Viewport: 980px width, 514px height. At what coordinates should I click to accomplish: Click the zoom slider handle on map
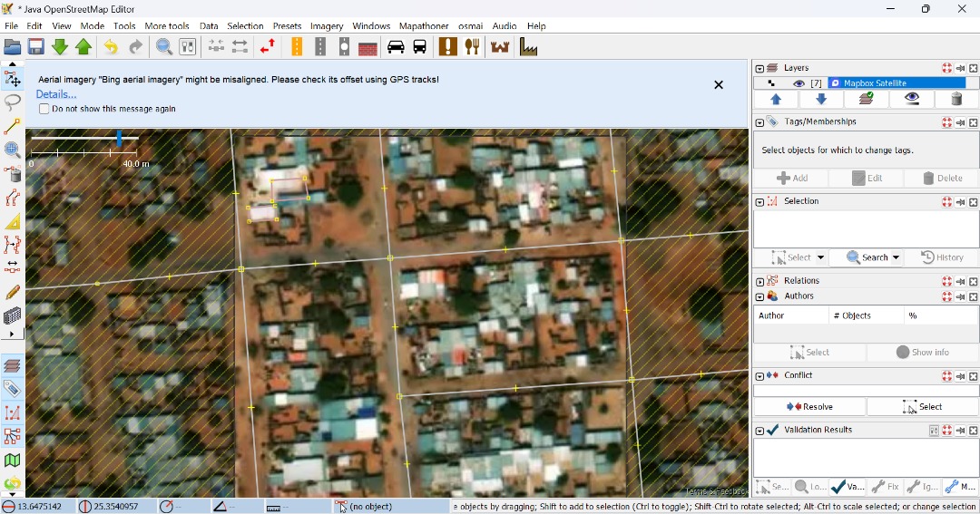pos(120,138)
